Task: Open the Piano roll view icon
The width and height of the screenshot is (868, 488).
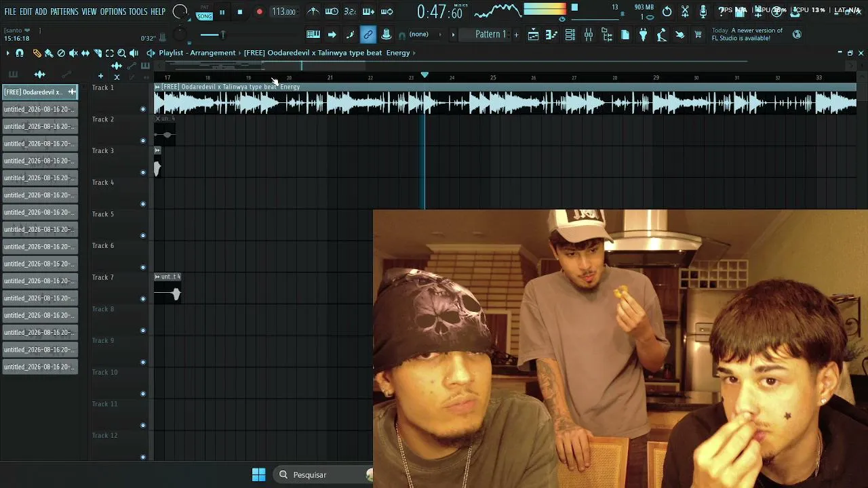Action: (552, 35)
